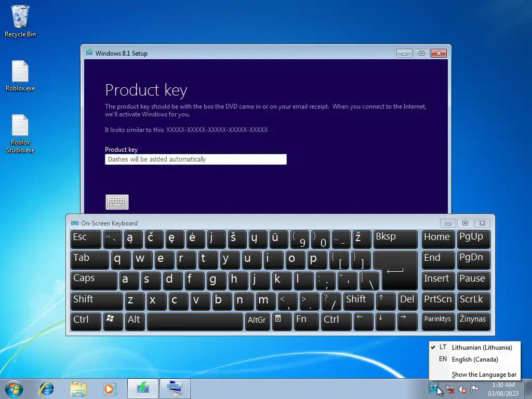The height and width of the screenshot is (399, 532).
Task: Open Windows Explorer folder on taskbar
Action: point(78,389)
